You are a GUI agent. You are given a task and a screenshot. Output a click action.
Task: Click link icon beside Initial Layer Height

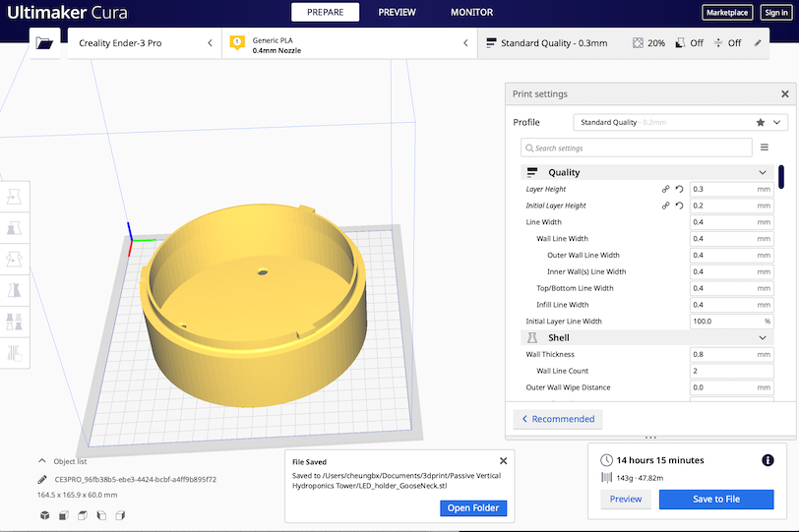(x=665, y=206)
